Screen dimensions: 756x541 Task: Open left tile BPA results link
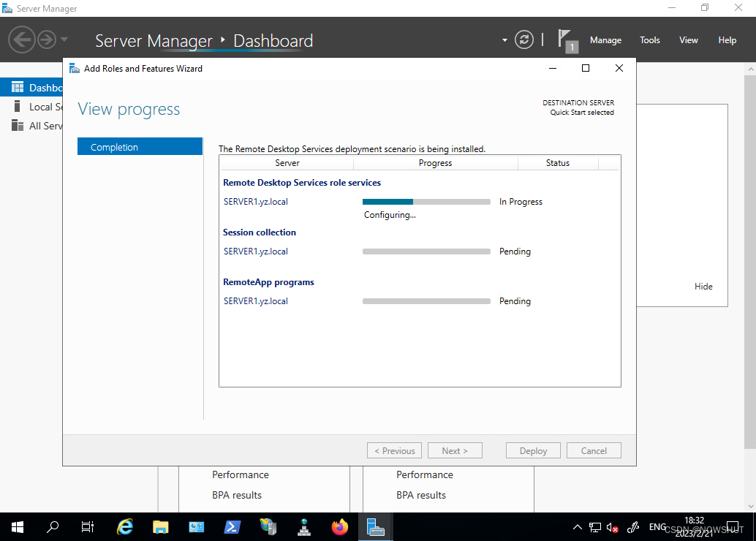(x=237, y=495)
